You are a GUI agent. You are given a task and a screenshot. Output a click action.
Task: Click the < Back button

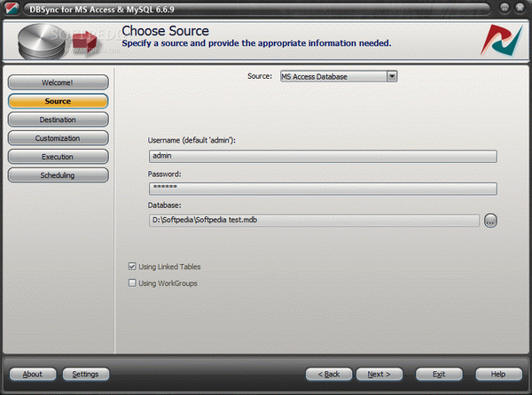329,374
